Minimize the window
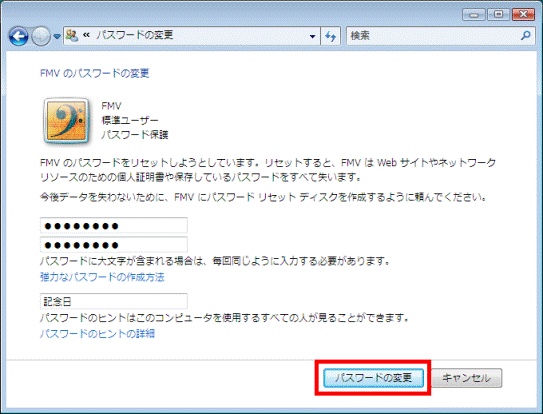 pos(474,15)
